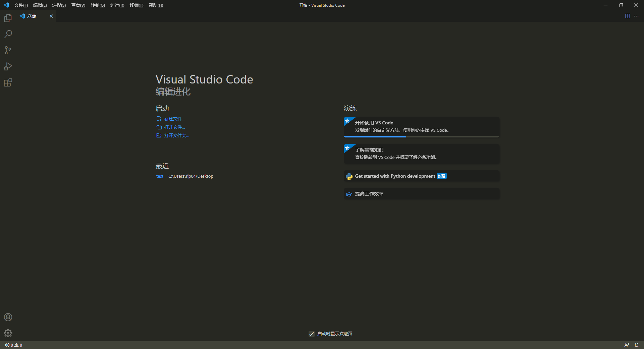Click the Python logo icon in walkthroughs

click(x=349, y=176)
